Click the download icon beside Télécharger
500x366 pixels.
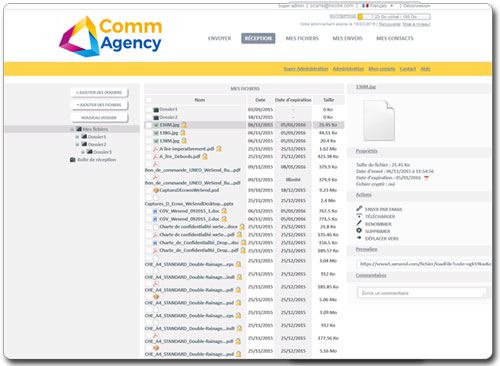tap(359, 216)
